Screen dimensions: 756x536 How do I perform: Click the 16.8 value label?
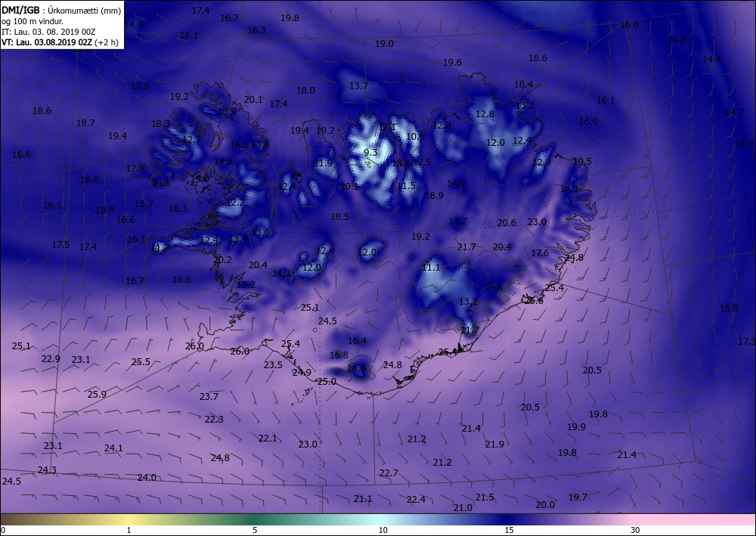[x=339, y=355]
